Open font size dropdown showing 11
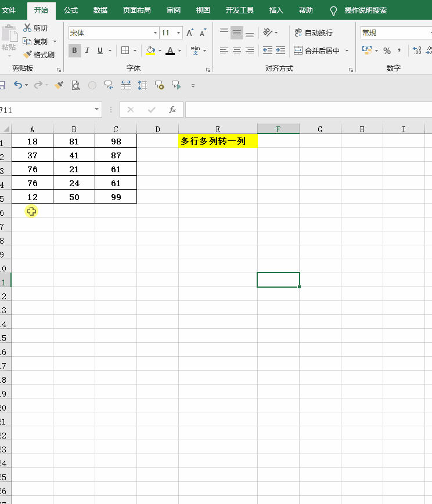The height and width of the screenshot is (504, 432). point(178,33)
